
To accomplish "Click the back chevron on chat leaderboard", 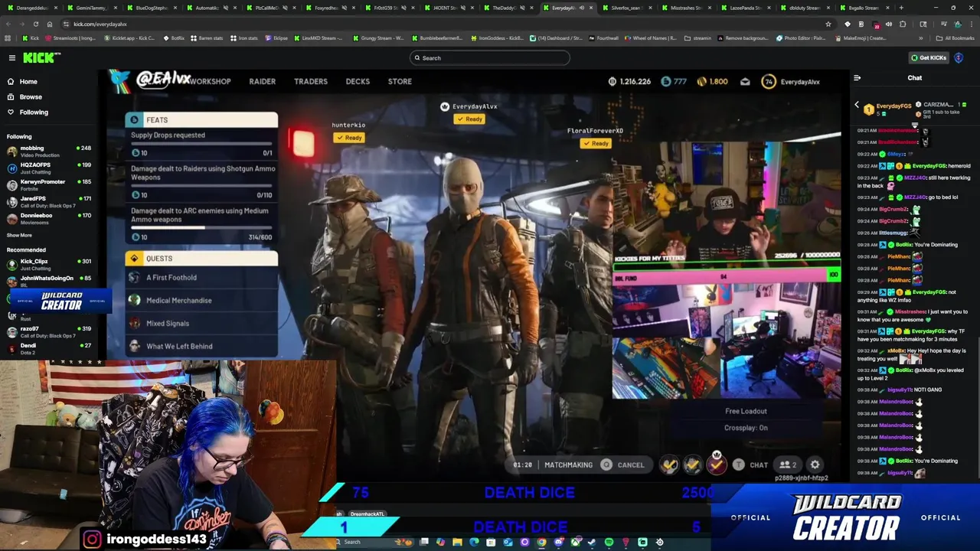I will (x=857, y=105).
